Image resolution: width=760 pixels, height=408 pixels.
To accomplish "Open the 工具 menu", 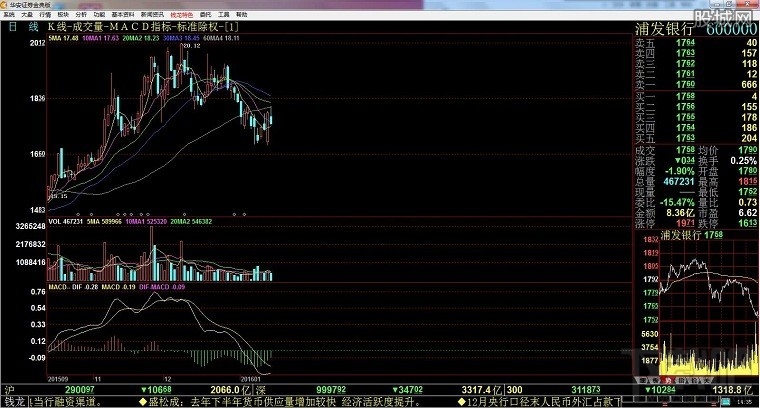I will 223,15.
